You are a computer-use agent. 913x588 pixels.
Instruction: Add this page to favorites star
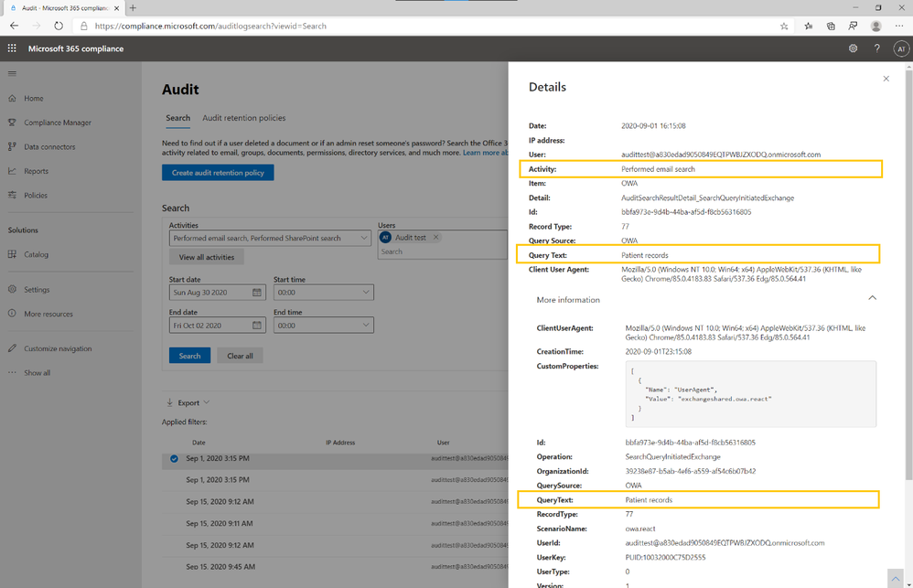click(x=784, y=27)
